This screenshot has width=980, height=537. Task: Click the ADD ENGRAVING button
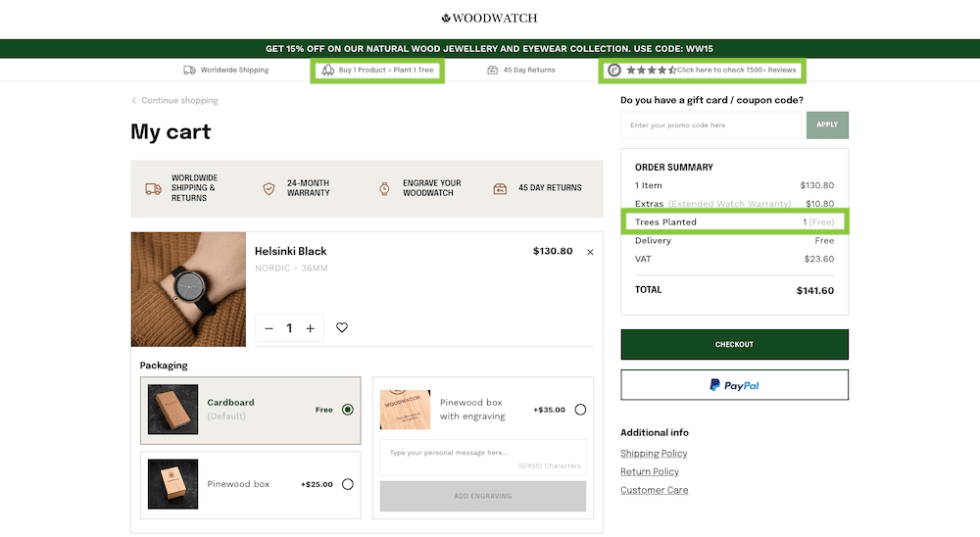coord(483,496)
